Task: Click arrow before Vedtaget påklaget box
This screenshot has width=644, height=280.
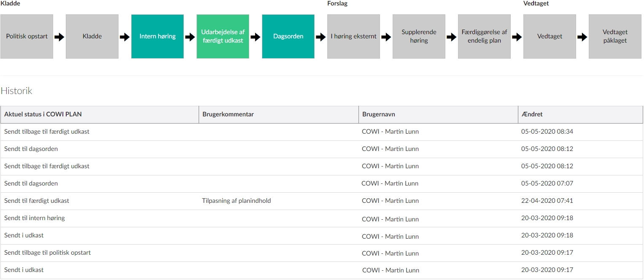Action: (x=582, y=37)
